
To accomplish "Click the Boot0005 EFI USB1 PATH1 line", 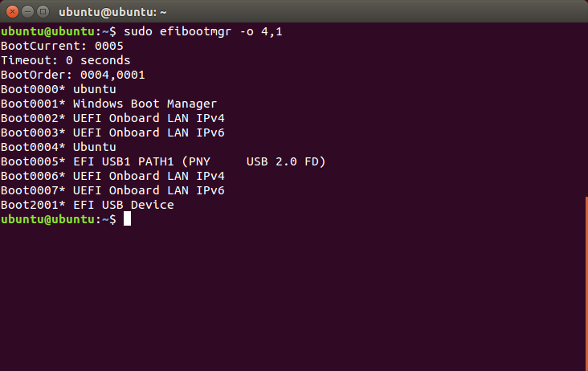I will point(163,161).
